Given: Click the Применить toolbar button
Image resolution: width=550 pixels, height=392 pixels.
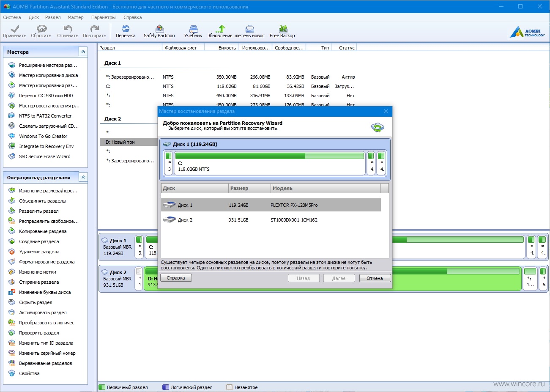Looking at the screenshot, I should [15, 31].
